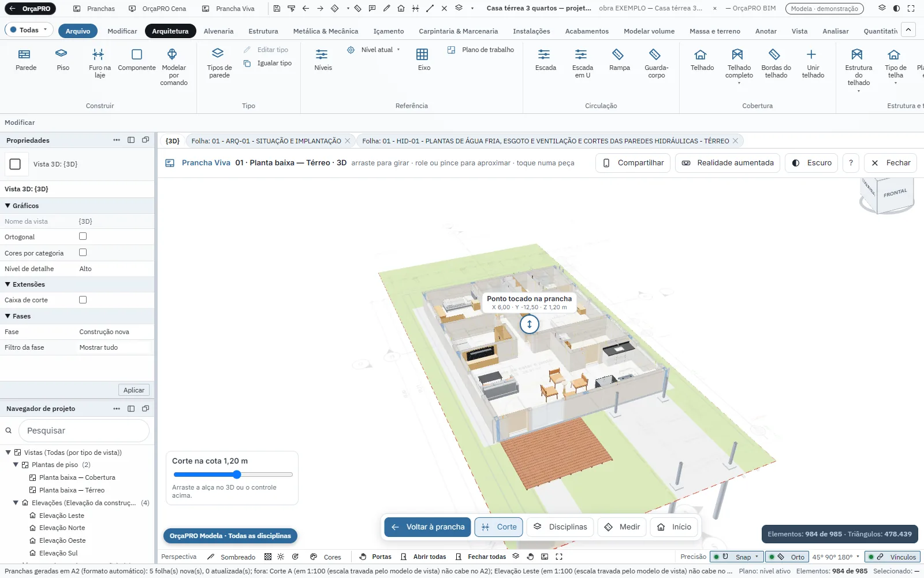Toggle the Snap status button
924x578 pixels.
[x=736, y=557]
